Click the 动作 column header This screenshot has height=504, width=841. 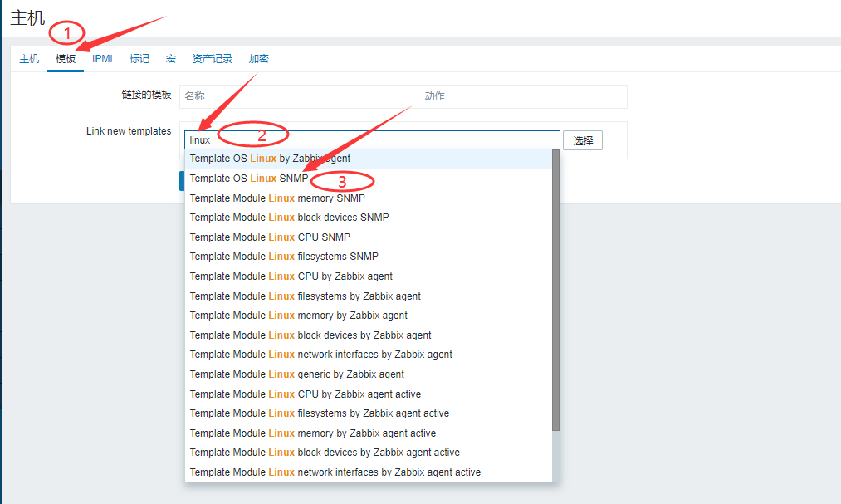point(434,96)
